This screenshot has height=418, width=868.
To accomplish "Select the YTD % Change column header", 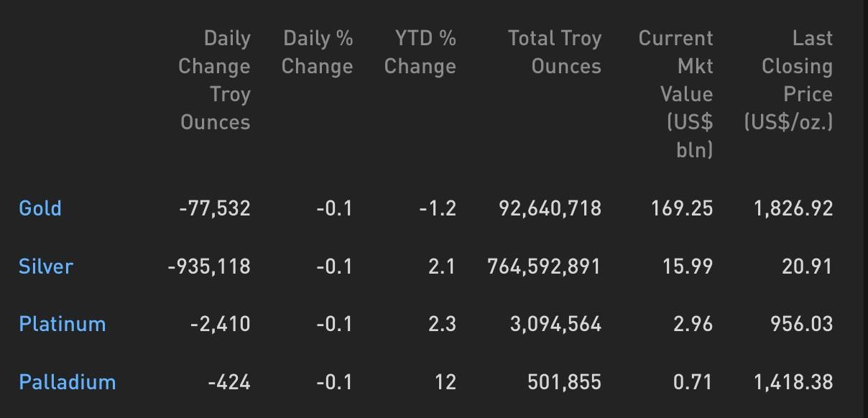I will tap(420, 52).
